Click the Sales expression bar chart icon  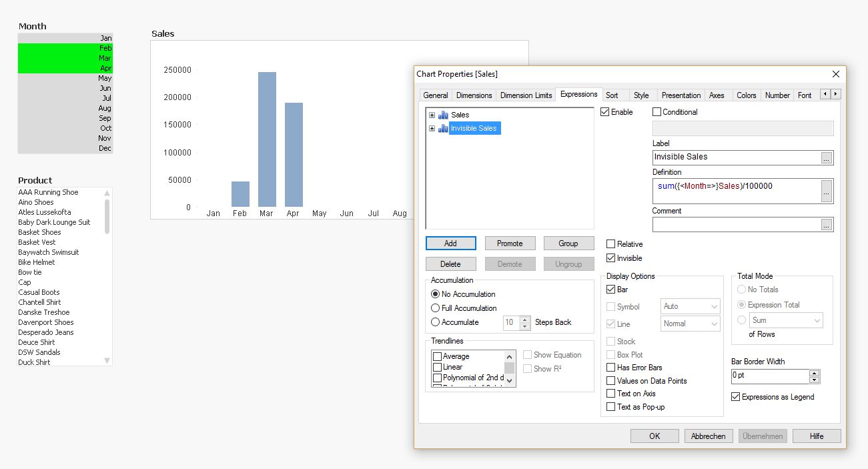point(443,115)
